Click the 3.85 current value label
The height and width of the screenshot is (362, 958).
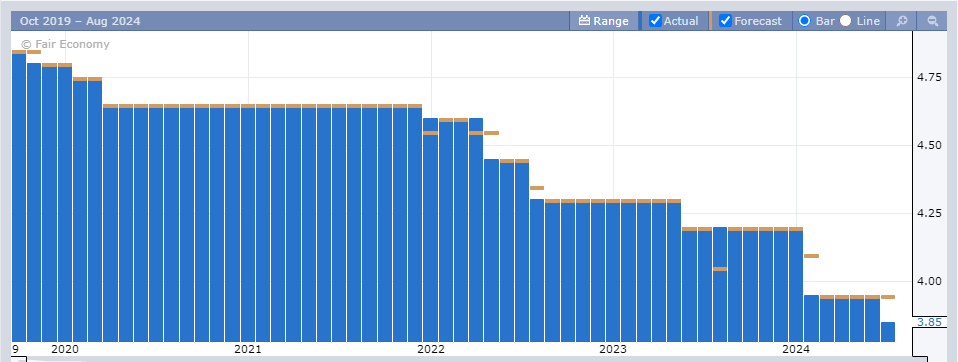click(929, 322)
